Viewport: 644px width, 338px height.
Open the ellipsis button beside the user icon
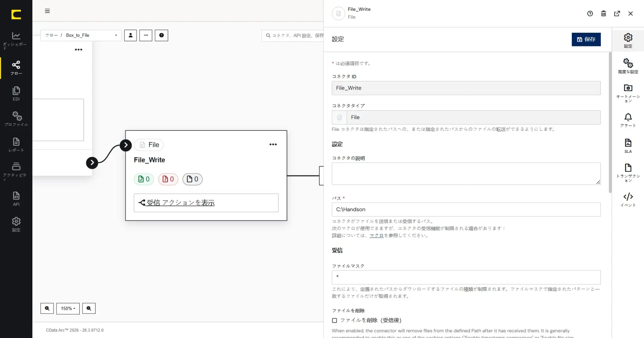point(146,35)
